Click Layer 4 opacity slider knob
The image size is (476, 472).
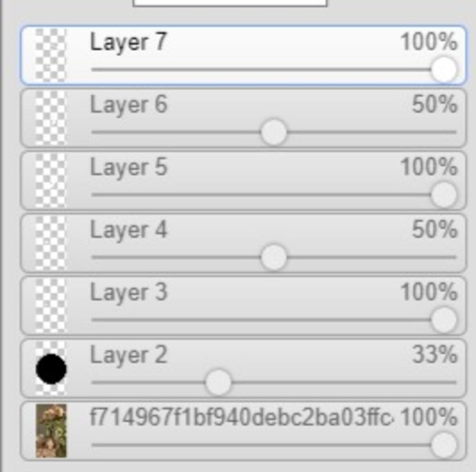(x=273, y=257)
